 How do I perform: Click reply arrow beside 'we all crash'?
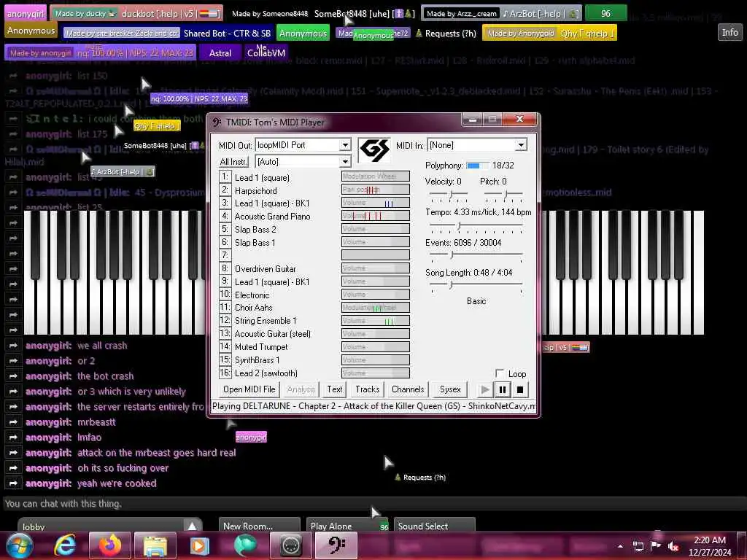[x=13, y=345]
